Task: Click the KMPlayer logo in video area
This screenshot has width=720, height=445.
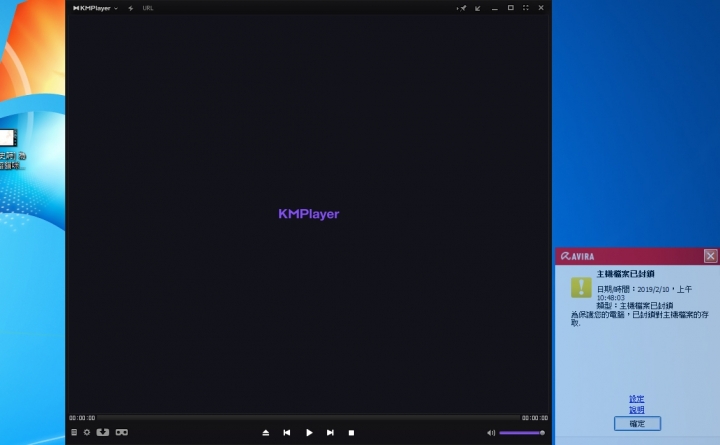Action: pos(309,214)
